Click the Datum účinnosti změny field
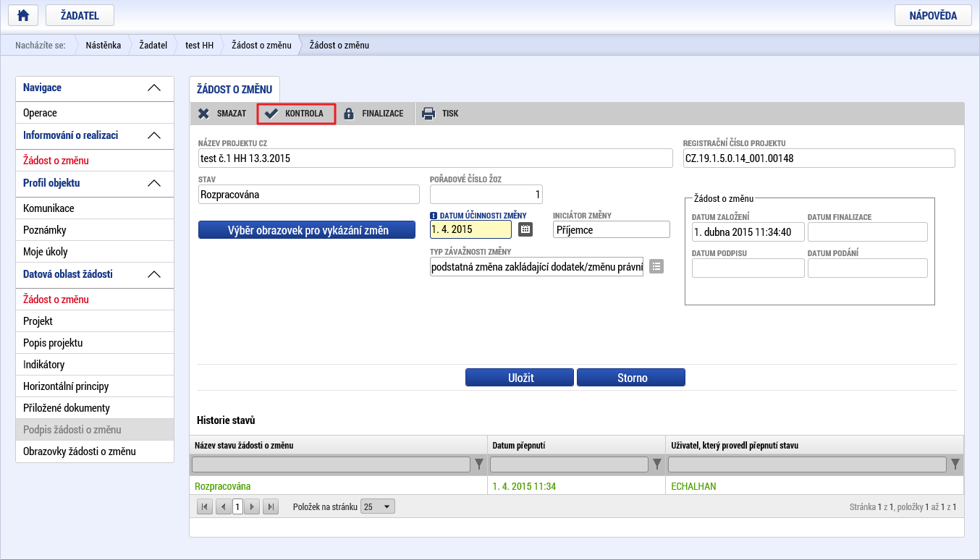 click(x=470, y=229)
